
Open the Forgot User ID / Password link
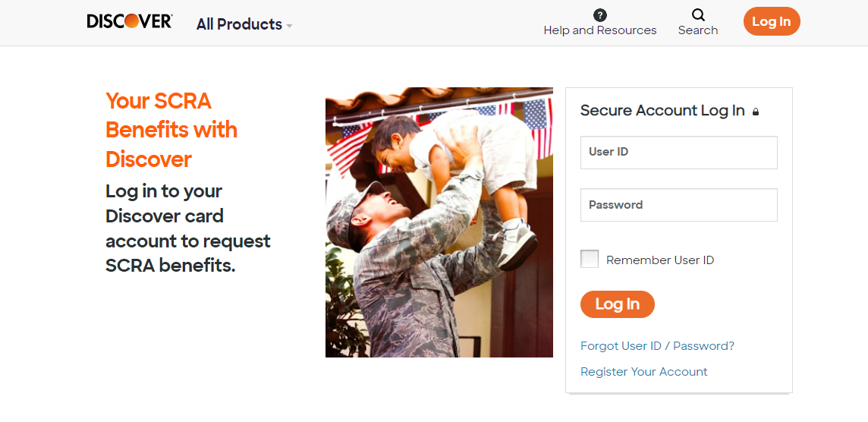[657, 346]
